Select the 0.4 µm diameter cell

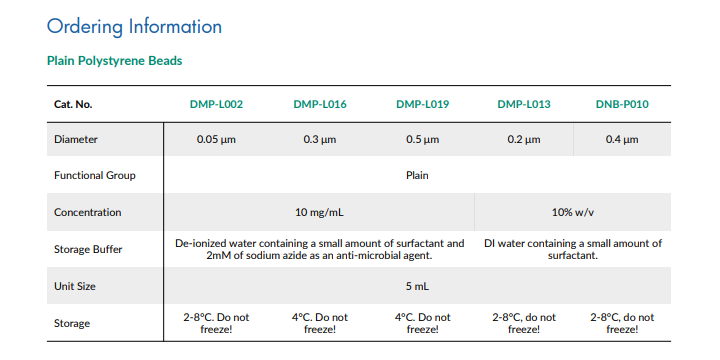point(622,139)
